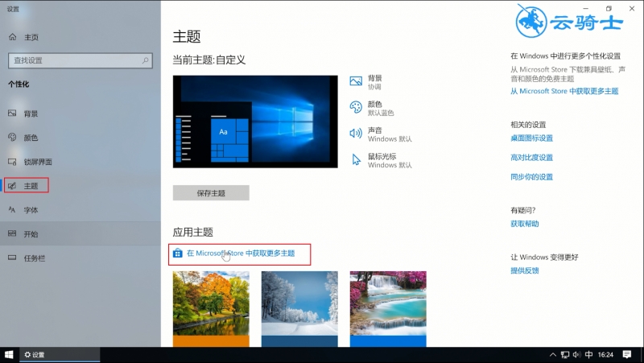Click the Microsoft Store bag icon

point(177,253)
